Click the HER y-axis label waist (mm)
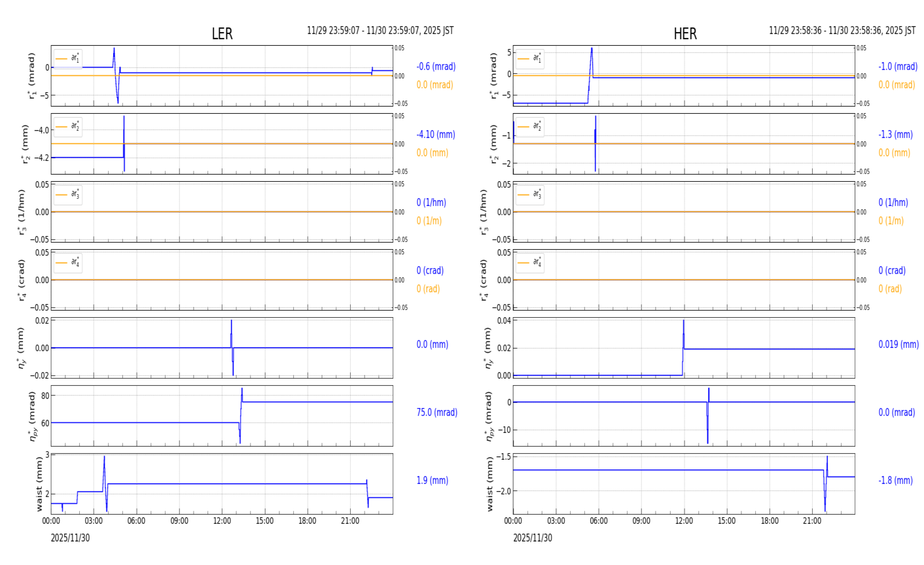Screen dimensions: 924x565 click(489, 484)
